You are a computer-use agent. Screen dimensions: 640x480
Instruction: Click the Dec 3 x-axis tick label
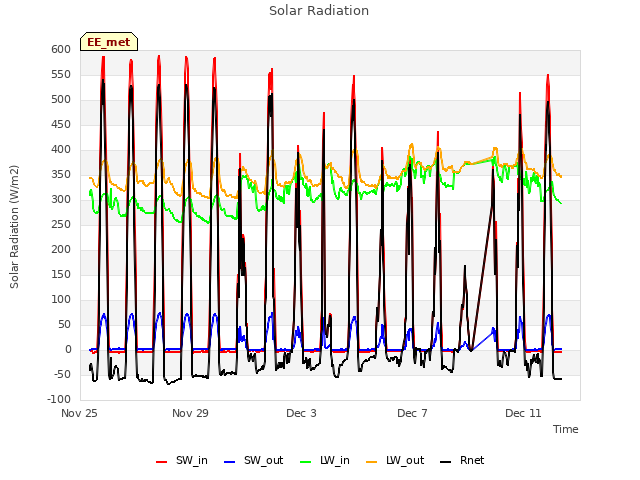tap(301, 413)
